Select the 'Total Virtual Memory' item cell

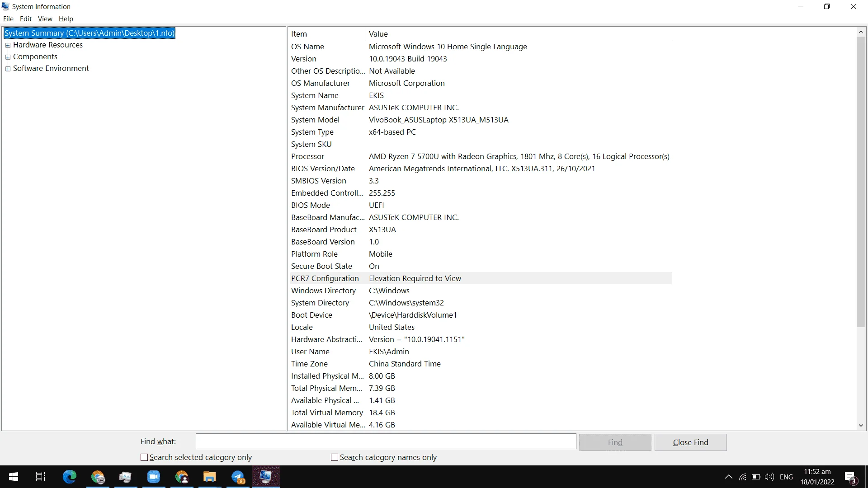pyautogui.click(x=327, y=413)
